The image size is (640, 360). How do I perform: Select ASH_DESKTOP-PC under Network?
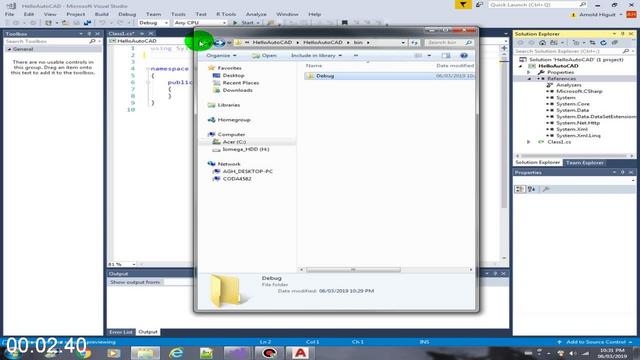pos(247,171)
